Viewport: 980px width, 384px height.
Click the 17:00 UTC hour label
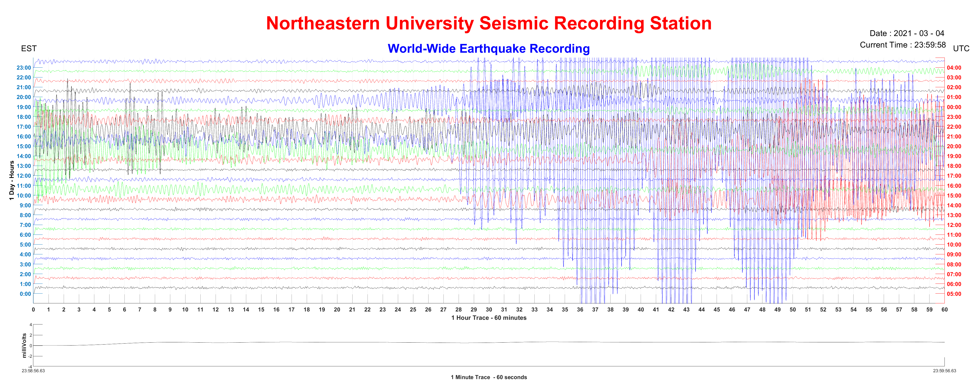954,176
